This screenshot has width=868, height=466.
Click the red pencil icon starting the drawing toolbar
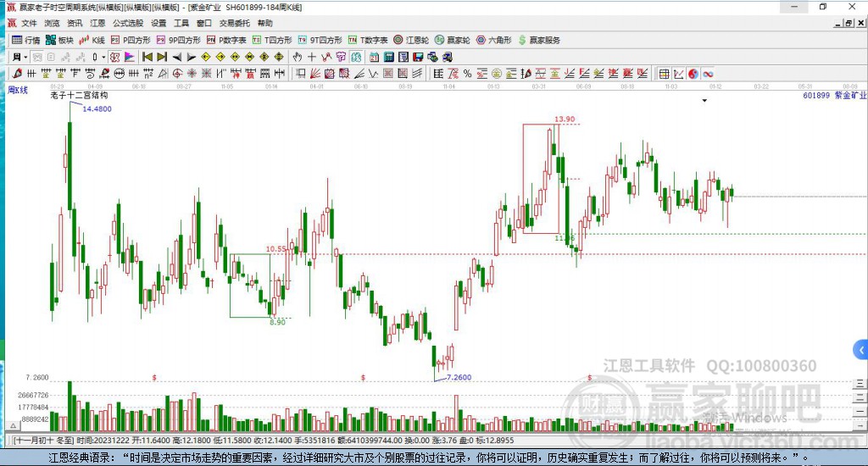17,74
